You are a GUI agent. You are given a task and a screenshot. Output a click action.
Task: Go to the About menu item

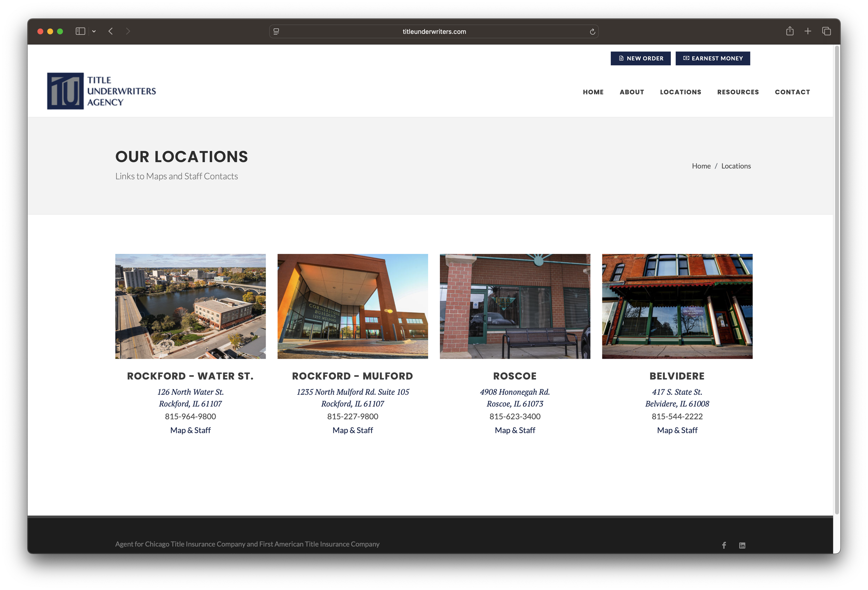point(632,92)
